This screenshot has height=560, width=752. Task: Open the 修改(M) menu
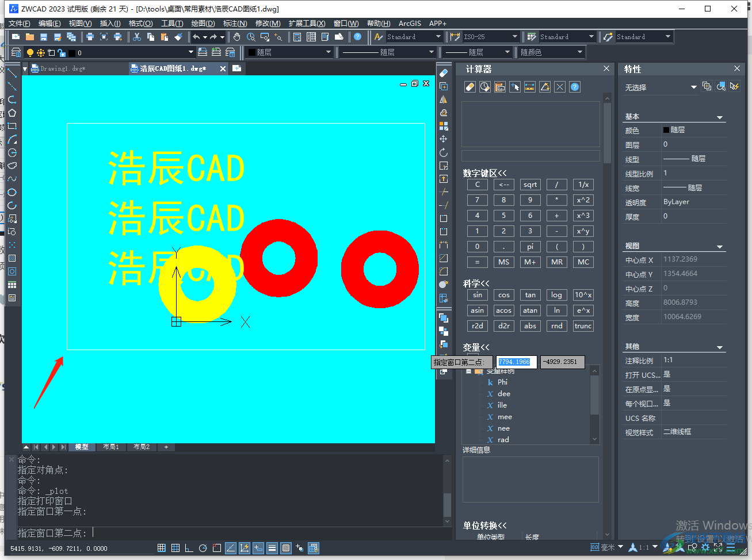coord(268,23)
